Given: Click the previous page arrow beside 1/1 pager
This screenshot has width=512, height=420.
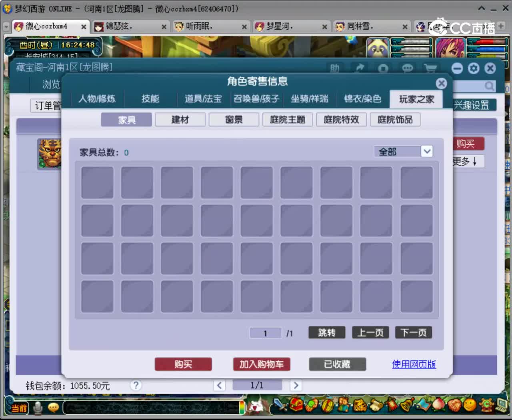Looking at the screenshot, I should click(219, 385).
